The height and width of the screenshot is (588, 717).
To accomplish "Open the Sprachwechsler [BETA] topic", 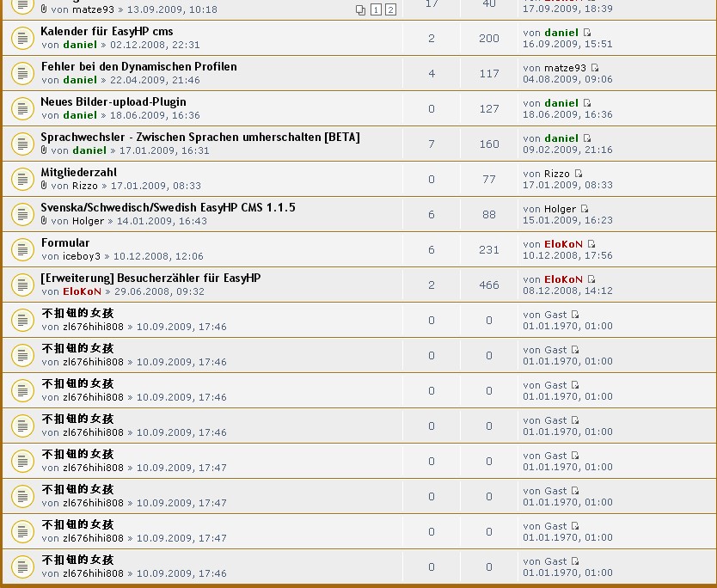I will pyautogui.click(x=199, y=137).
